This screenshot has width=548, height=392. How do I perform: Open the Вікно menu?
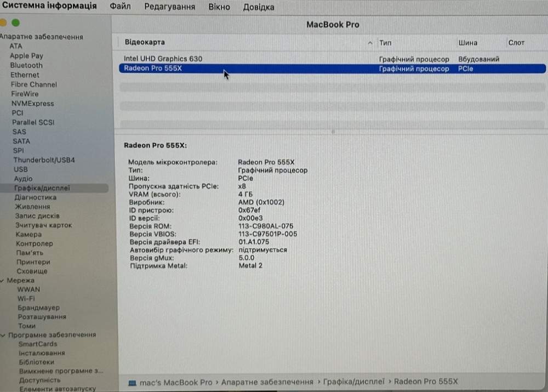[x=219, y=7]
